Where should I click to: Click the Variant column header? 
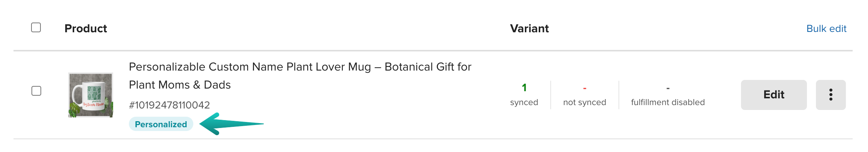(529, 29)
